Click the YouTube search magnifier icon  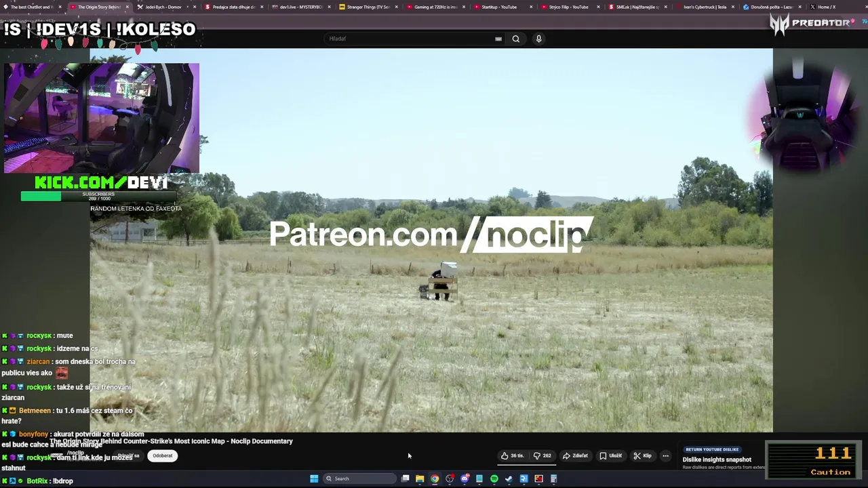[x=516, y=39]
